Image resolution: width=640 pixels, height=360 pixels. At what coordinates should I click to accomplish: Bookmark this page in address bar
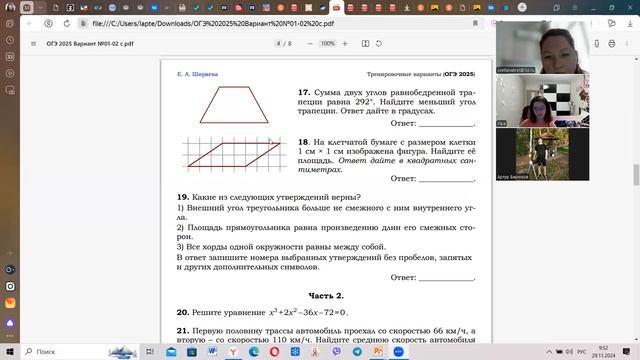(x=475, y=24)
